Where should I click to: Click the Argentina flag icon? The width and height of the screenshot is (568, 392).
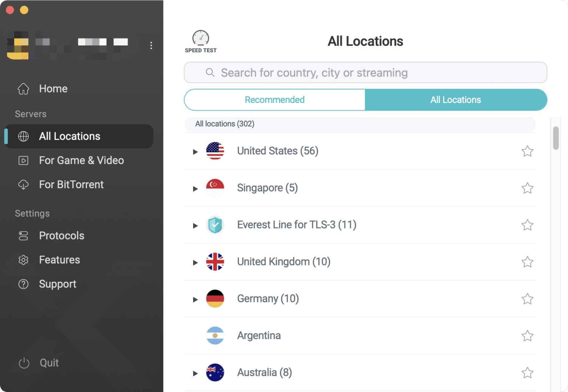tap(215, 336)
